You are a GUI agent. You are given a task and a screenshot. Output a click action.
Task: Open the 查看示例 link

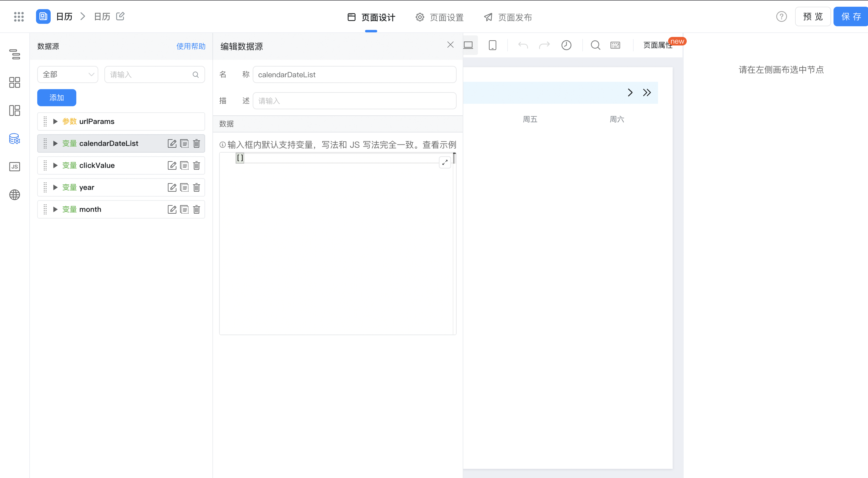(439, 145)
